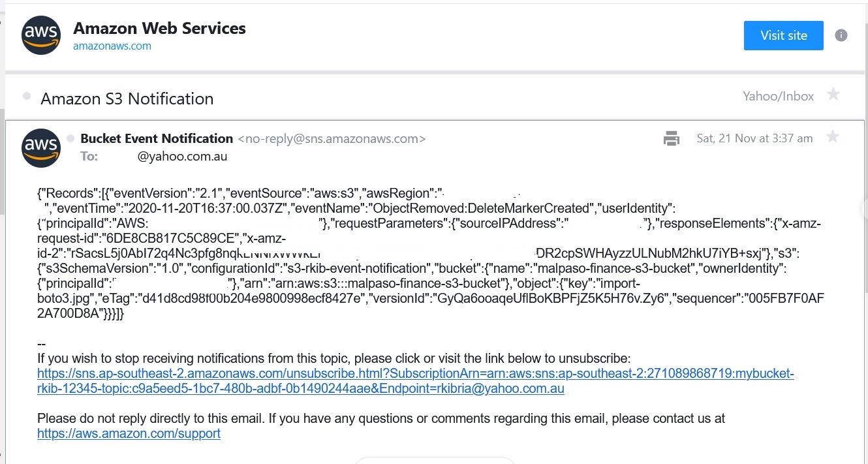The height and width of the screenshot is (464, 868).
Task: Open the info icon beside Visit site
Action: (x=841, y=35)
